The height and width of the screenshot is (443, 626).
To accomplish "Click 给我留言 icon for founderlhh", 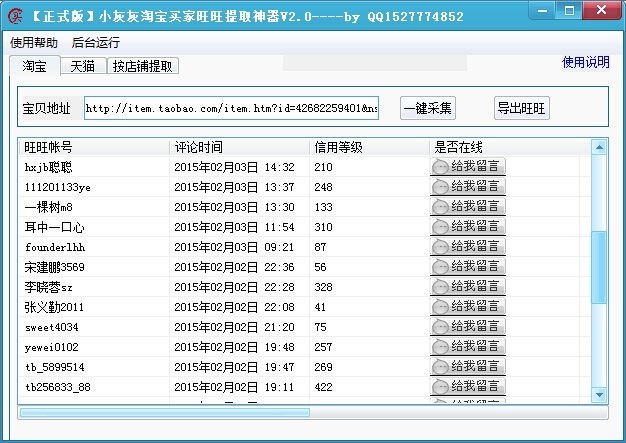I will 467,247.
